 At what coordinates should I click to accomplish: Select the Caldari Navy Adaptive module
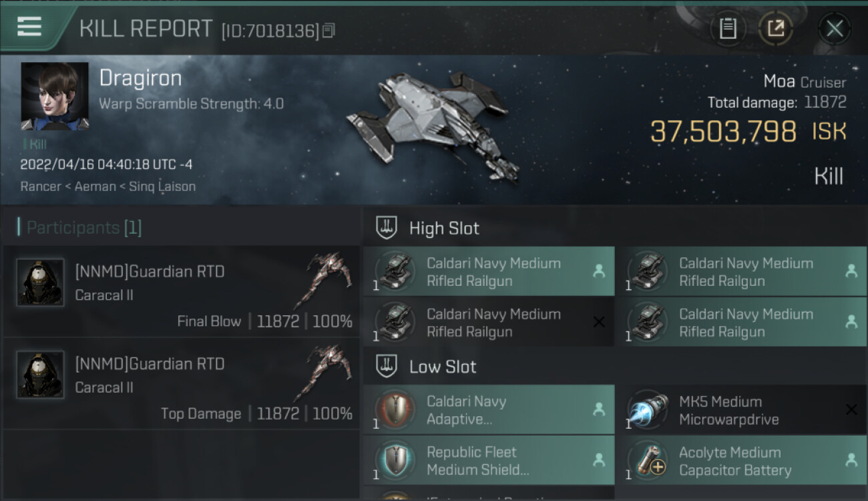pos(489,409)
